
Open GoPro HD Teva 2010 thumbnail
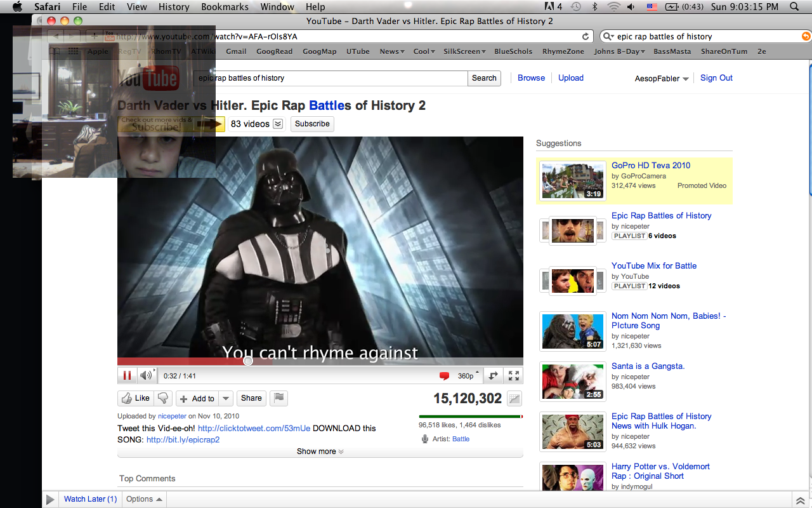(572, 180)
